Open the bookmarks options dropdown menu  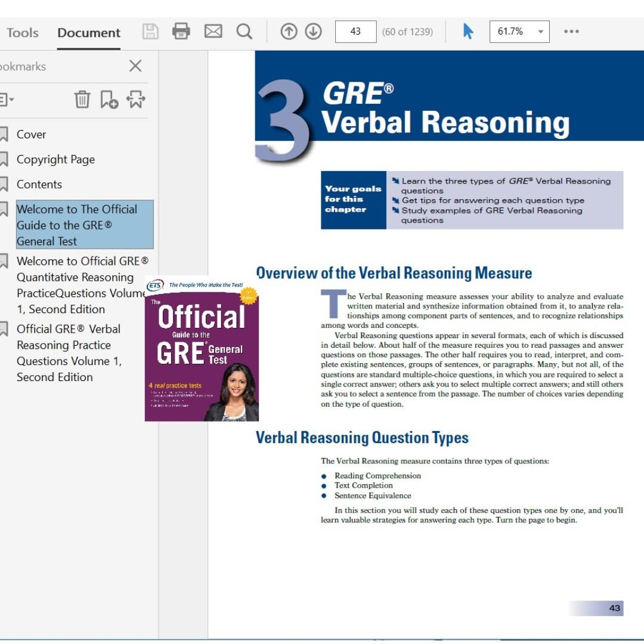[6, 100]
